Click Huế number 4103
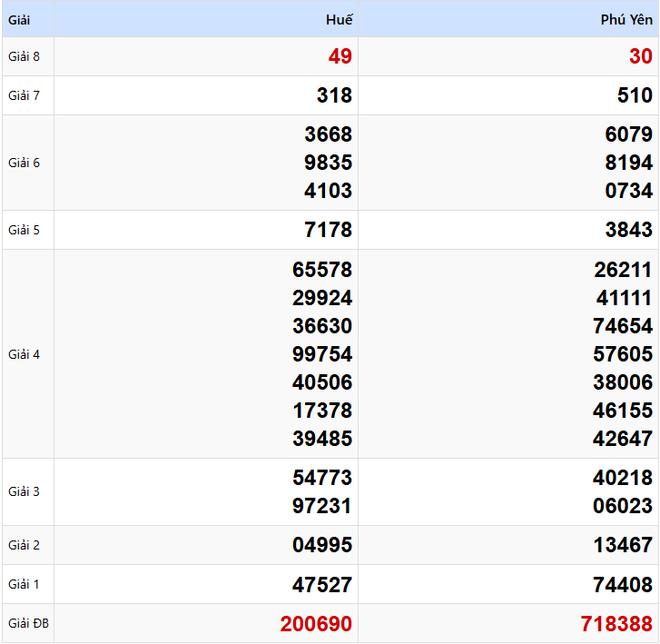 click(329, 191)
